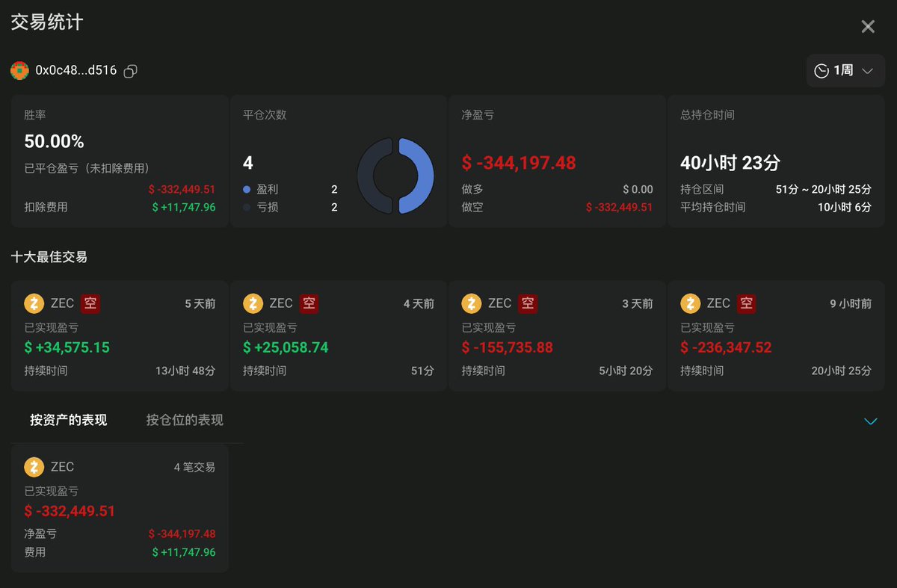Copy the wallet address 0x0c48...d516
The image size is (897, 588).
pyautogui.click(x=130, y=71)
